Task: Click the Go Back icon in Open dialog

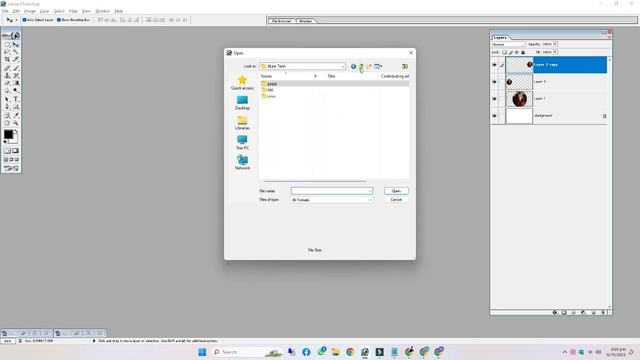Action: (353, 67)
